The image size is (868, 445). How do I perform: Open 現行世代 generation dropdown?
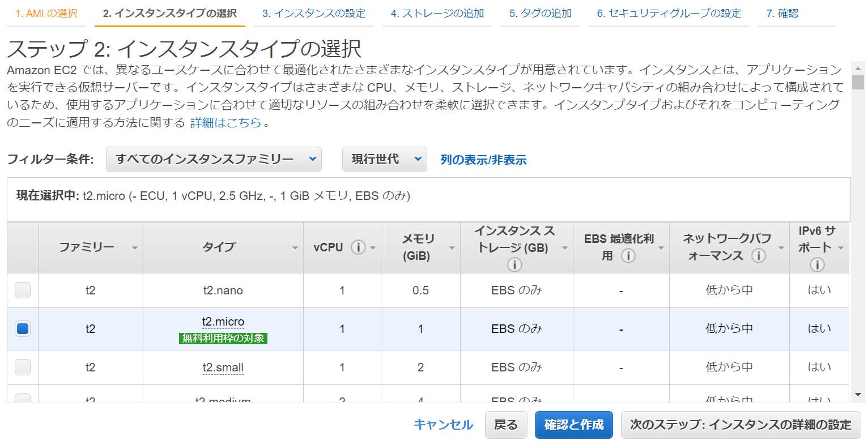[384, 159]
